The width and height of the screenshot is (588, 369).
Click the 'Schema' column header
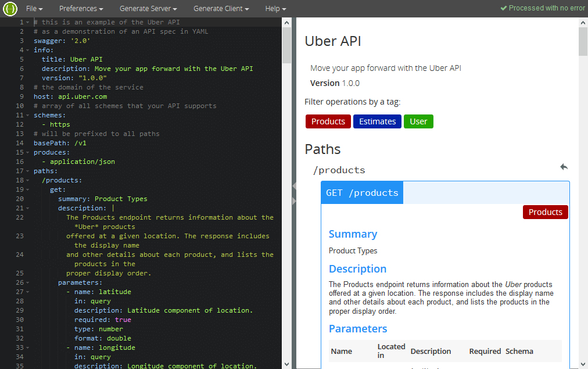(x=519, y=352)
